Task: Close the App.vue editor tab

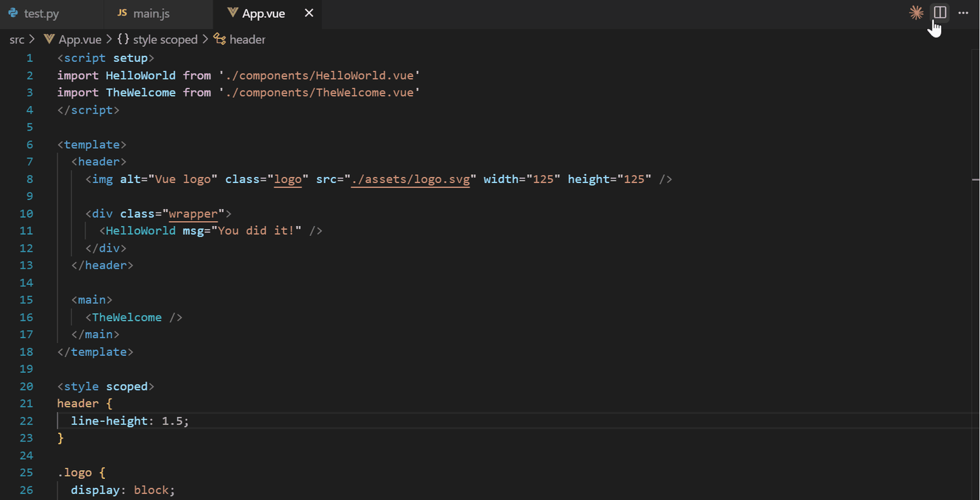Action: pyautogui.click(x=309, y=14)
